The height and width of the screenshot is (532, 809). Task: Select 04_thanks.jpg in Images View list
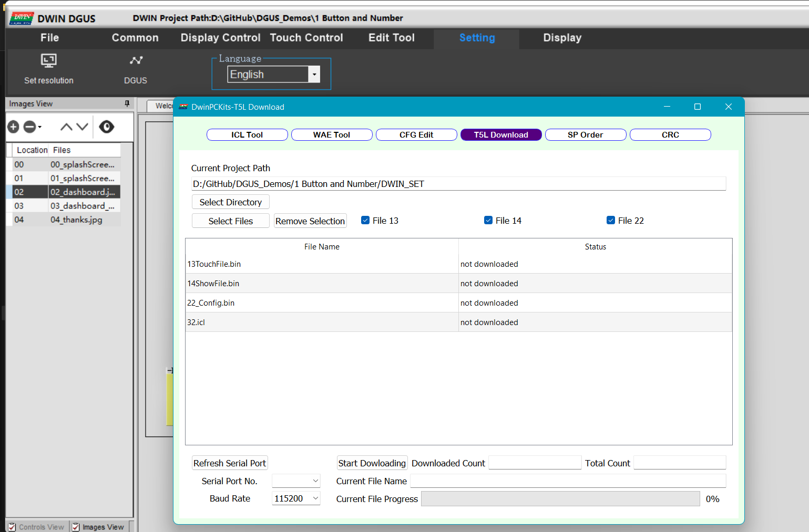76,220
